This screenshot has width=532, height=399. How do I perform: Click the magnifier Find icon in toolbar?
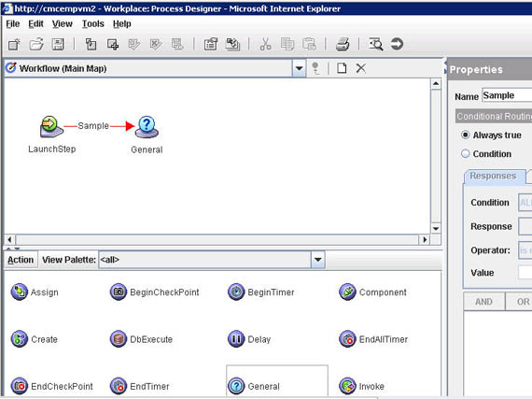(375, 45)
